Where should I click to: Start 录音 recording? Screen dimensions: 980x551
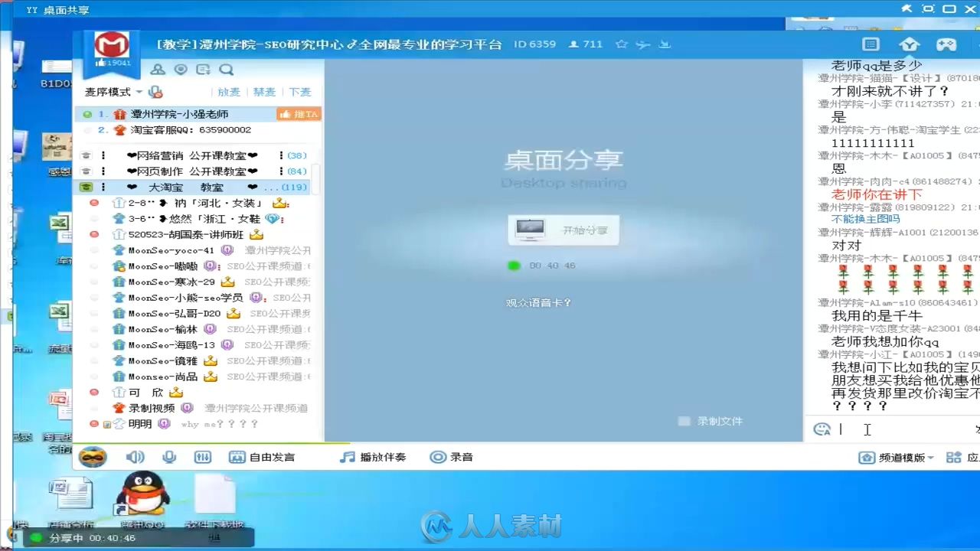[452, 457]
